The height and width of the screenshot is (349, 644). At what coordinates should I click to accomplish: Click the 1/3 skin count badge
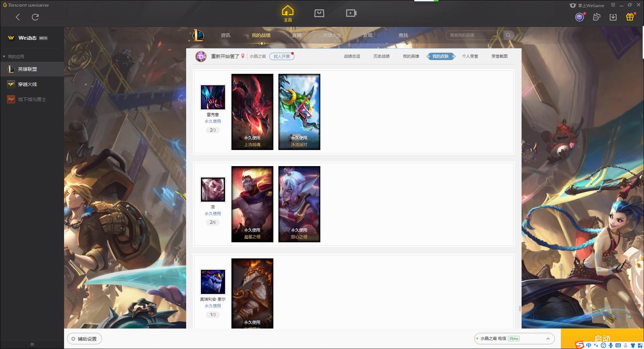point(213,314)
